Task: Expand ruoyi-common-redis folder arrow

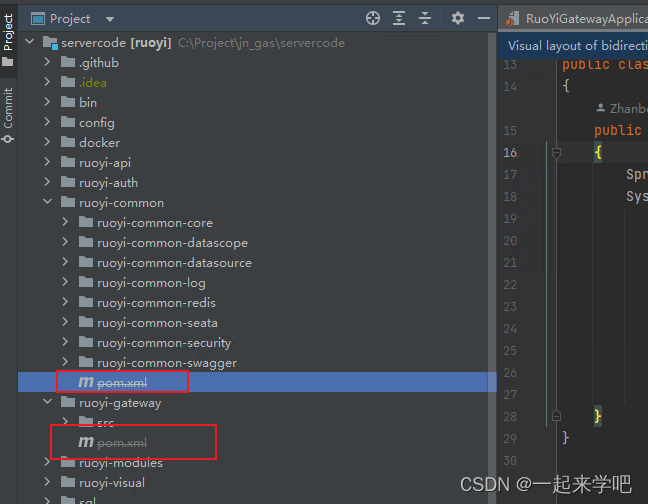Action: (65, 302)
